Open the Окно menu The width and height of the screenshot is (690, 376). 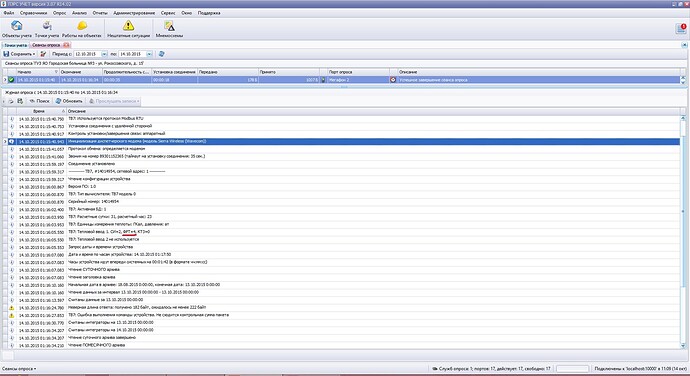(187, 13)
